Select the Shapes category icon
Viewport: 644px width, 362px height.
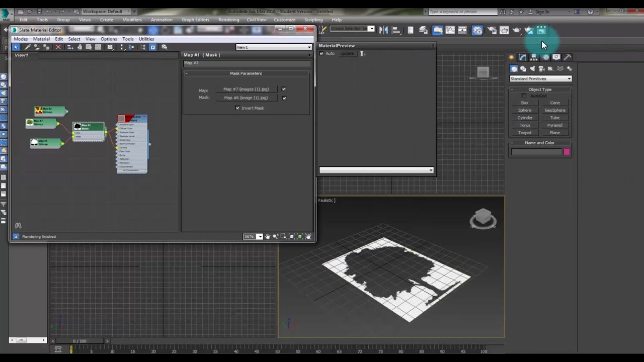(x=523, y=69)
